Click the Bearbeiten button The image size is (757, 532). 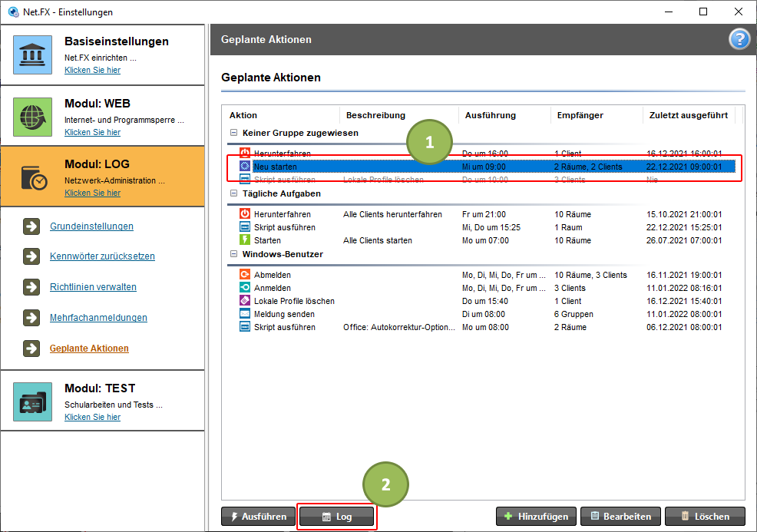pyautogui.click(x=620, y=517)
